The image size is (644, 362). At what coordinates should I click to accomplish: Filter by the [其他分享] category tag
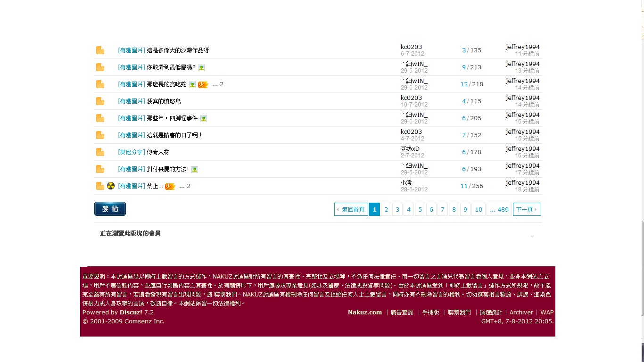[x=132, y=152]
